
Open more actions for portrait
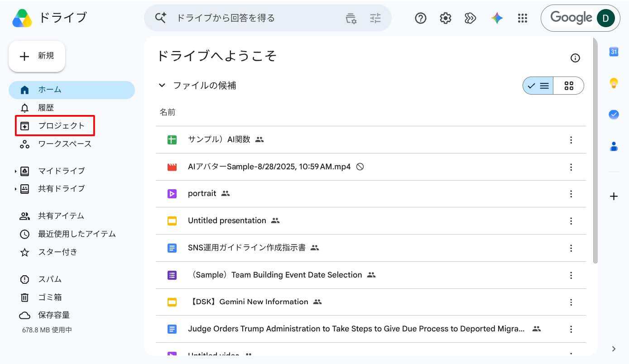click(x=571, y=194)
